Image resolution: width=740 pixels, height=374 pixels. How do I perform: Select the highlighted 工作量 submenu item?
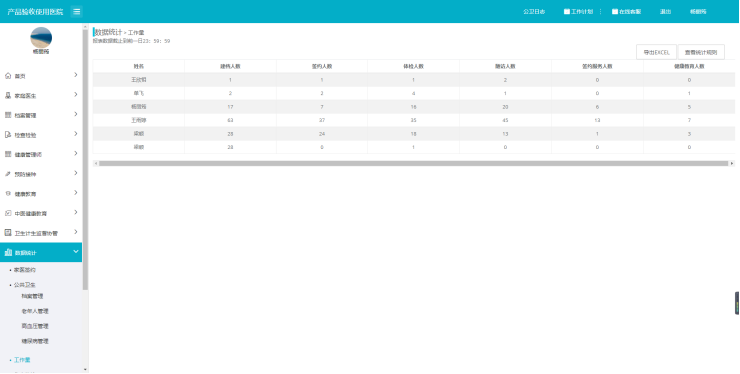22,360
